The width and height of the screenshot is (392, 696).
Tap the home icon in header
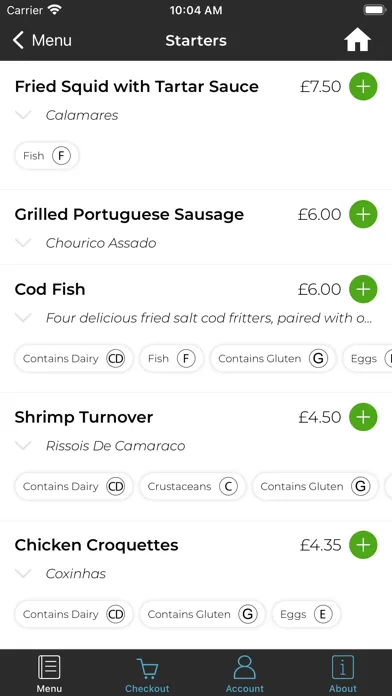pos(357,41)
